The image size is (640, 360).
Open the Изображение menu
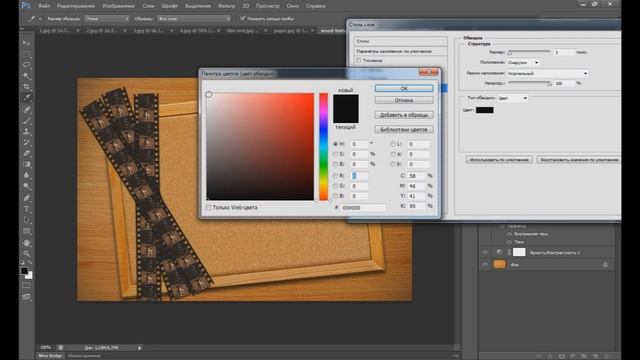click(x=119, y=6)
